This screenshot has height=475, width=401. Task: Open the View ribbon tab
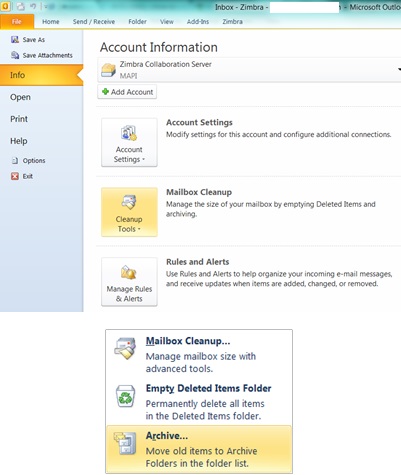tap(167, 22)
